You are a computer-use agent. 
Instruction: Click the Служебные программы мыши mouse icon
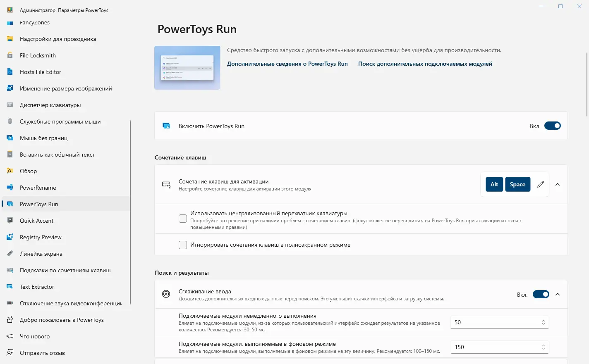coord(10,121)
